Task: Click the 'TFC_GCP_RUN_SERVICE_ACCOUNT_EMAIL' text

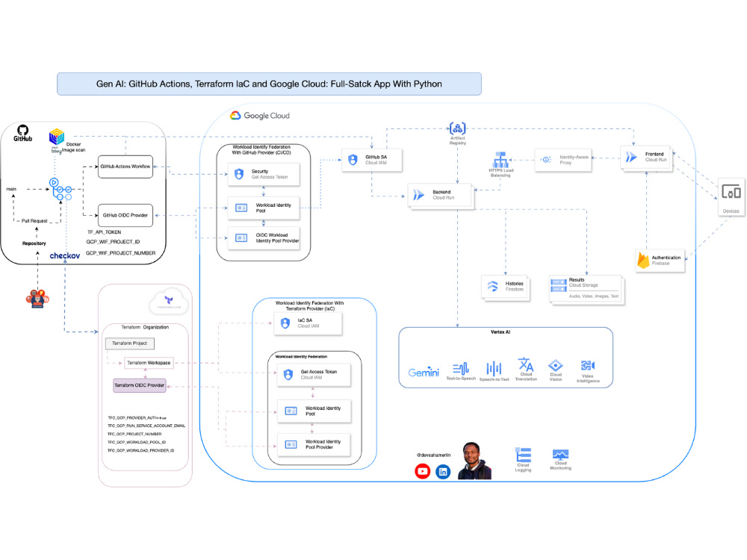Action: 146,426
